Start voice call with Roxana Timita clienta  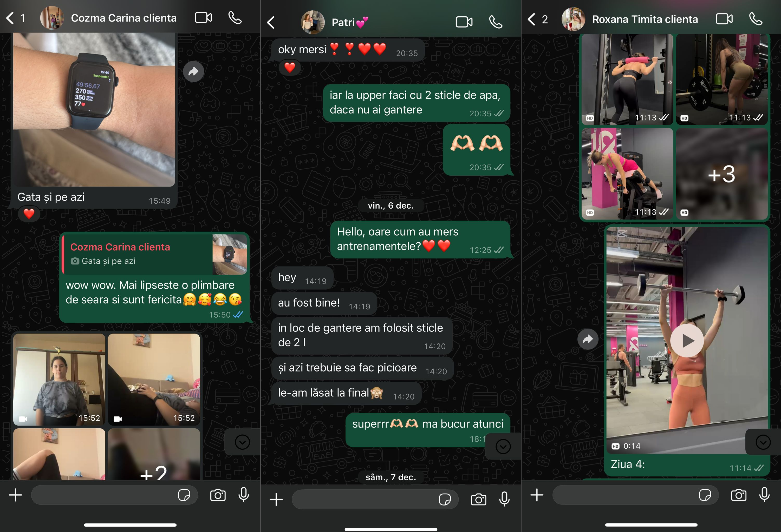pos(756,19)
